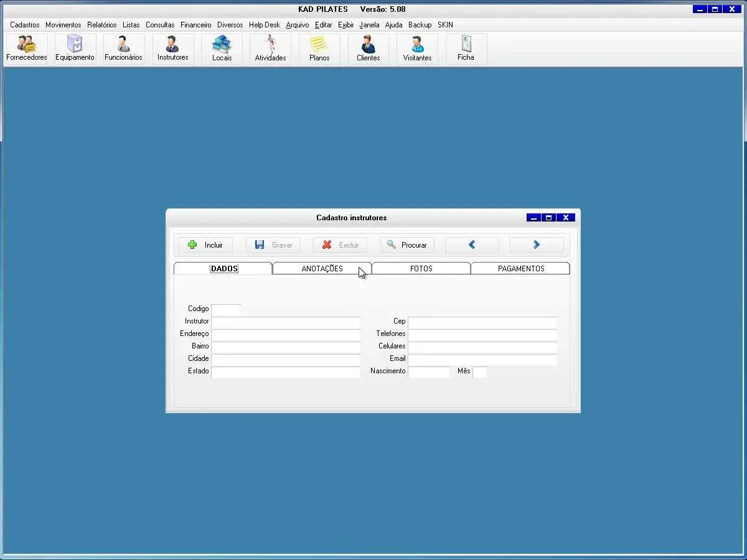Open the Ajuda menu
The image size is (747, 560).
tap(394, 25)
